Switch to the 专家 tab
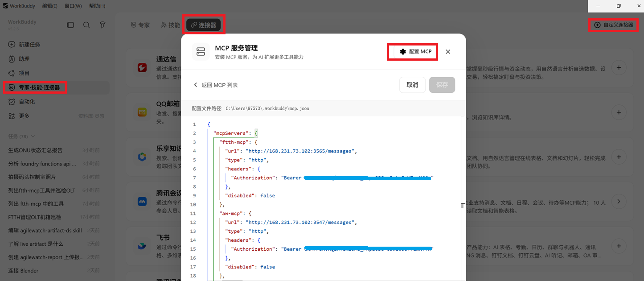The image size is (644, 281). pyautogui.click(x=140, y=25)
